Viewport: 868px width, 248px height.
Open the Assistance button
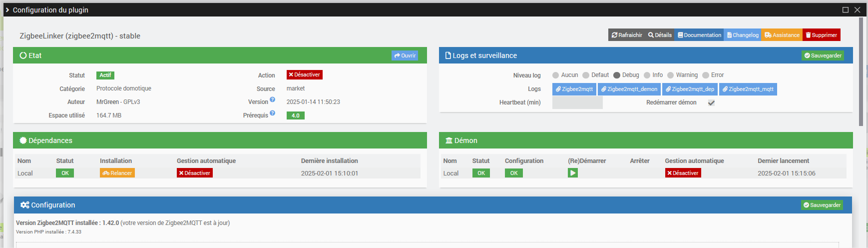coord(782,35)
